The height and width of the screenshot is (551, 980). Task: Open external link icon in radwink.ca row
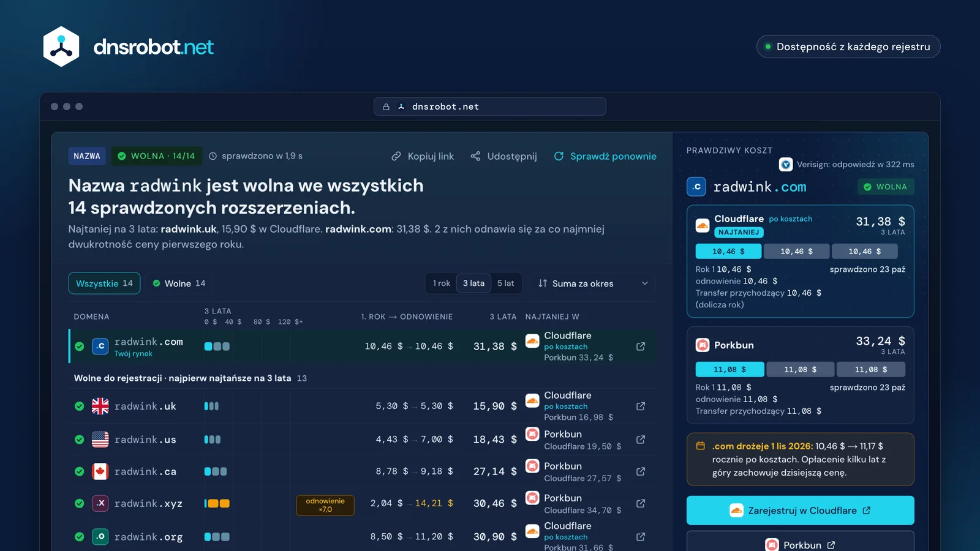tap(641, 471)
